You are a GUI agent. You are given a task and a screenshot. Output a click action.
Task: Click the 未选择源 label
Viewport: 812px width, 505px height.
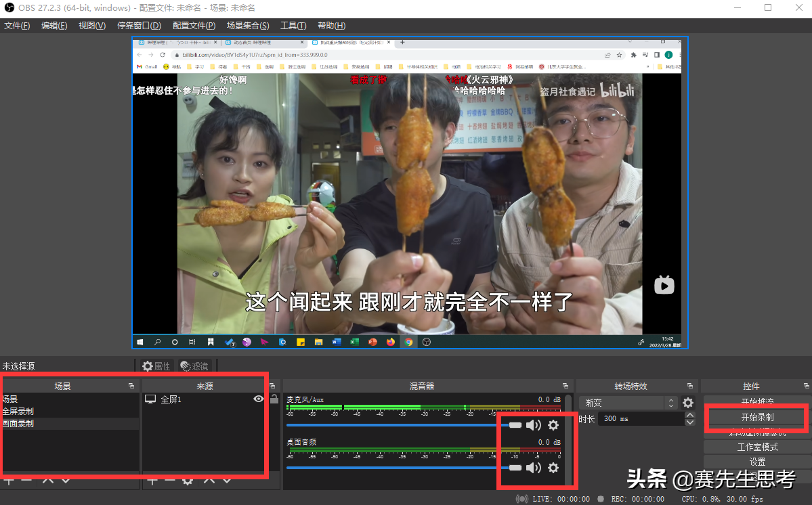pos(18,366)
